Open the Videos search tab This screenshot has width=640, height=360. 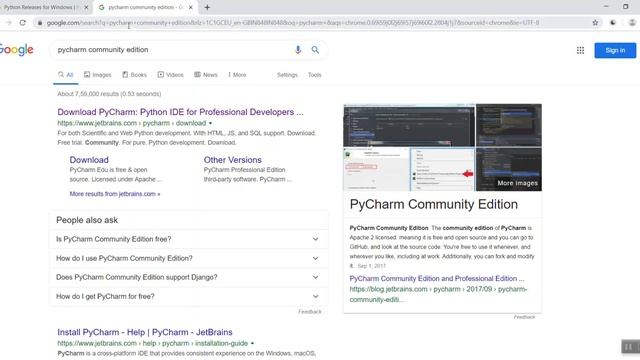171,75
